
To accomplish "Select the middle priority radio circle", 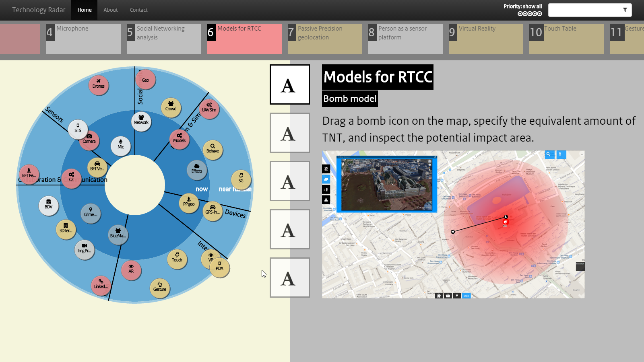I will 530,14.
